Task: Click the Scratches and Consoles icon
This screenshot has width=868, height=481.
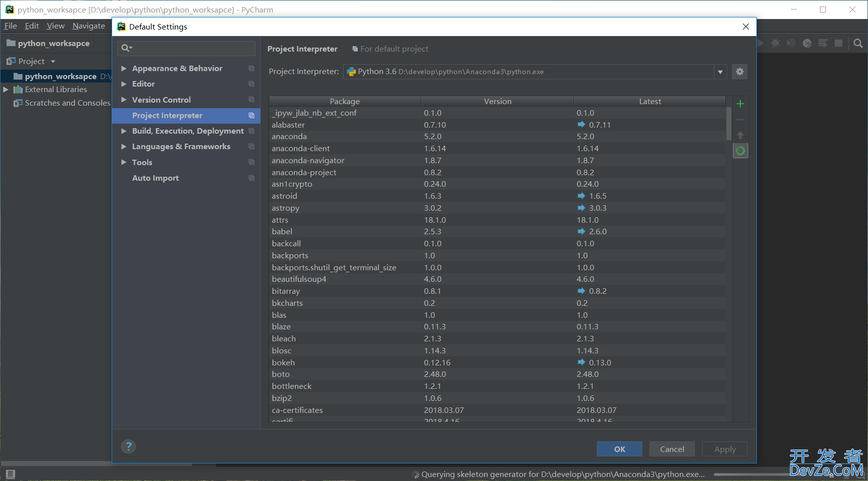Action: tap(18, 103)
